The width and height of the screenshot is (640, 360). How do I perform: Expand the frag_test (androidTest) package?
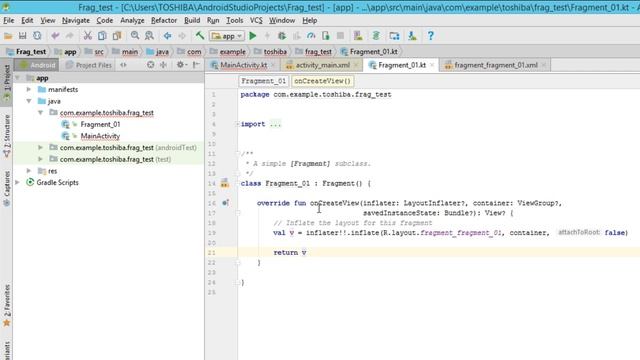coord(40,147)
